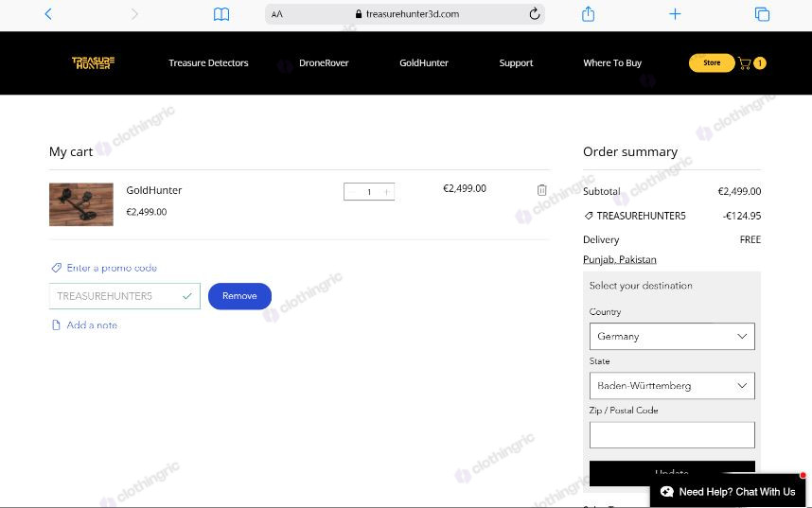This screenshot has width=812, height=508.
Task: Open the GoldHunter menu item
Action: [x=424, y=62]
